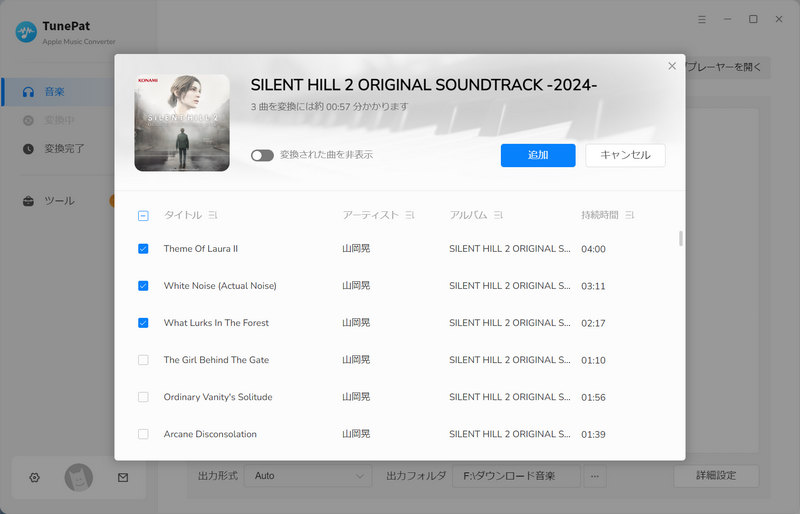Close the album dialog with X
This screenshot has width=800, height=514.
click(x=672, y=66)
